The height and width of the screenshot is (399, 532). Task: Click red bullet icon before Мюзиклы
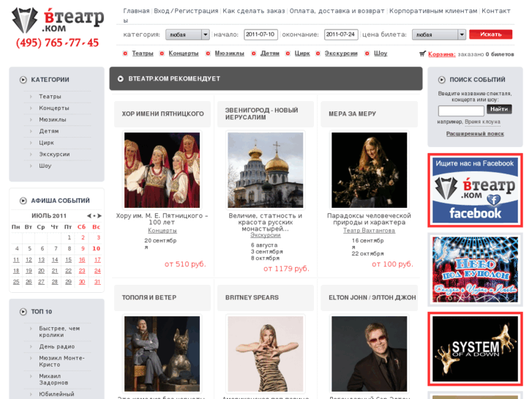(208, 53)
